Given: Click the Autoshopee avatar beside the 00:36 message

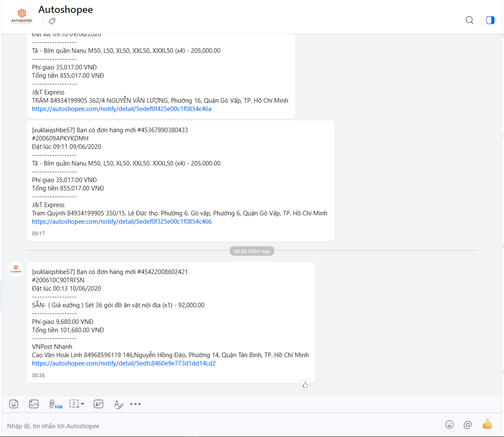Looking at the screenshot, I should [x=16, y=269].
